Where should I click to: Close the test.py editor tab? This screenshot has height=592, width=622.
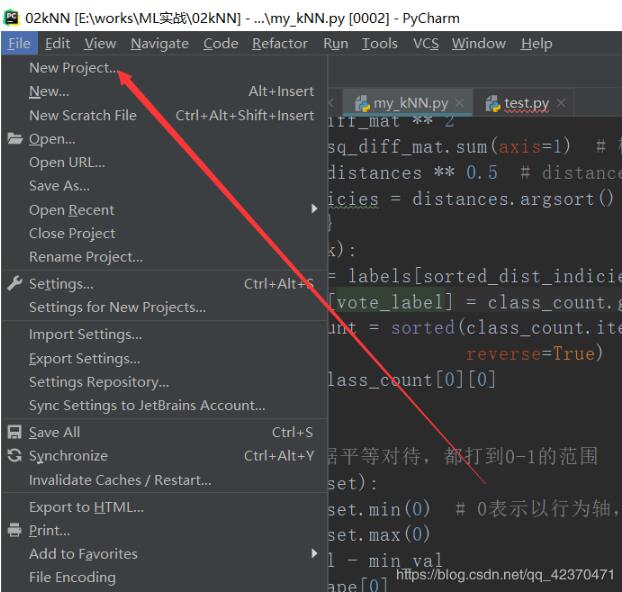tap(561, 103)
